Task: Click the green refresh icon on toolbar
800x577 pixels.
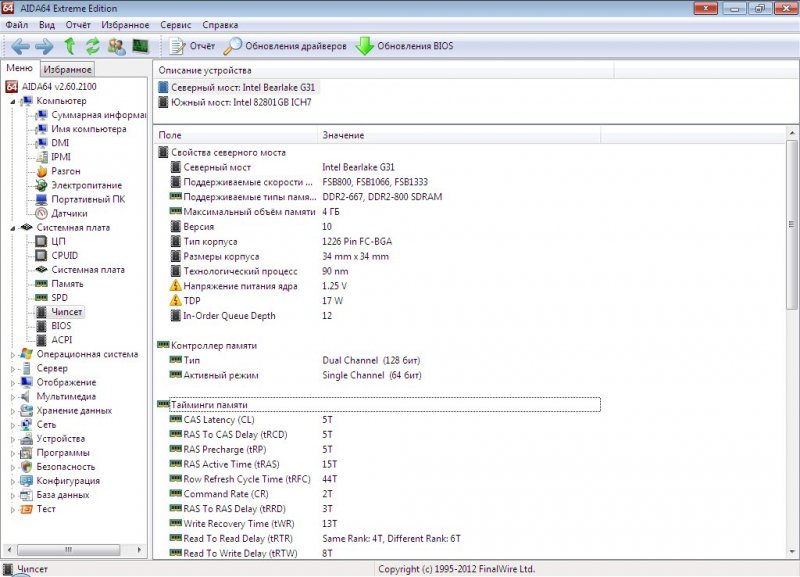Action: pos(91,45)
